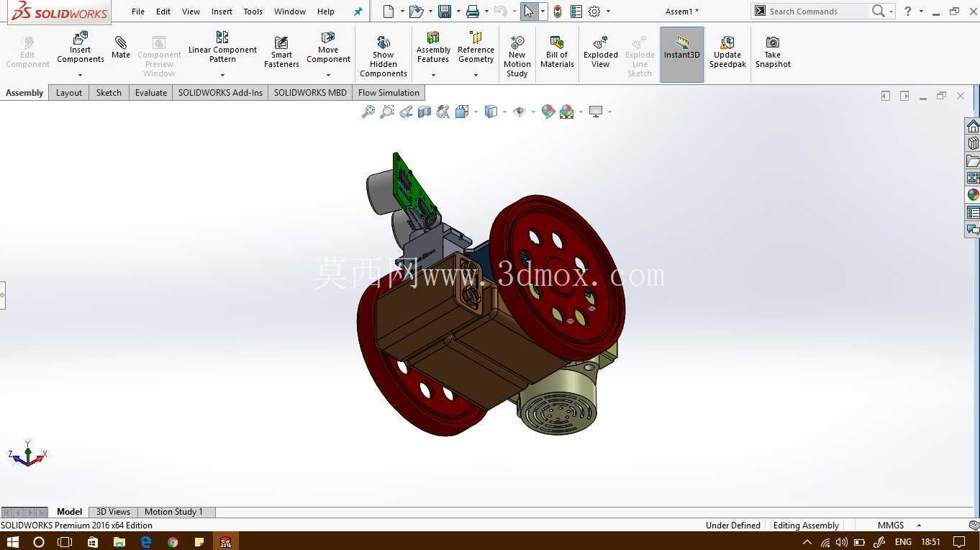
Task: Click Previous View icon
Action: 406,112
